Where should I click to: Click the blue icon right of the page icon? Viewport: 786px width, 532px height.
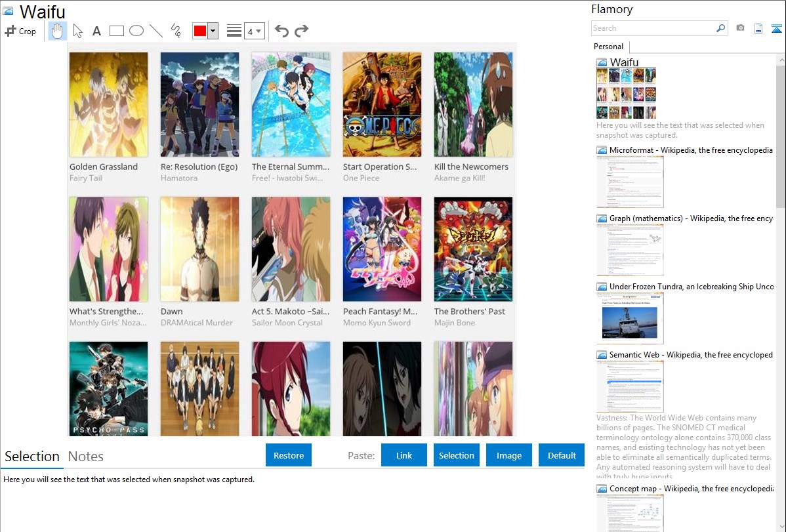pyautogui.click(x=776, y=28)
